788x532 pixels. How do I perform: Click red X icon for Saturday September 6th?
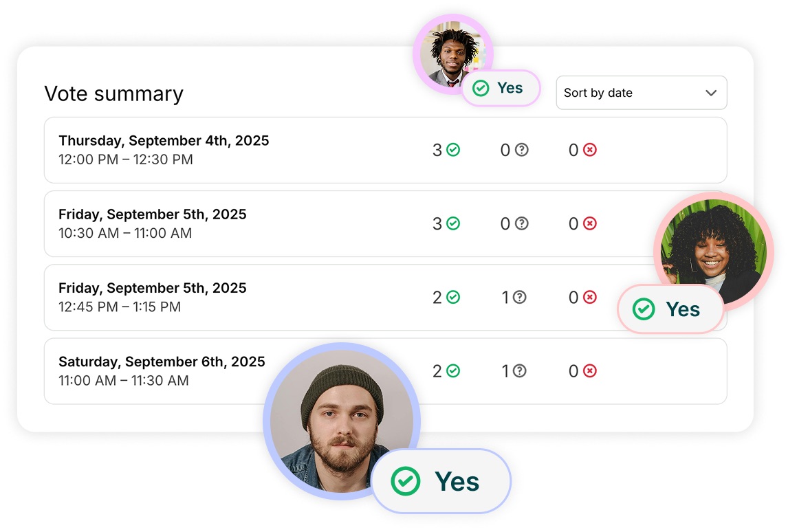pyautogui.click(x=590, y=370)
